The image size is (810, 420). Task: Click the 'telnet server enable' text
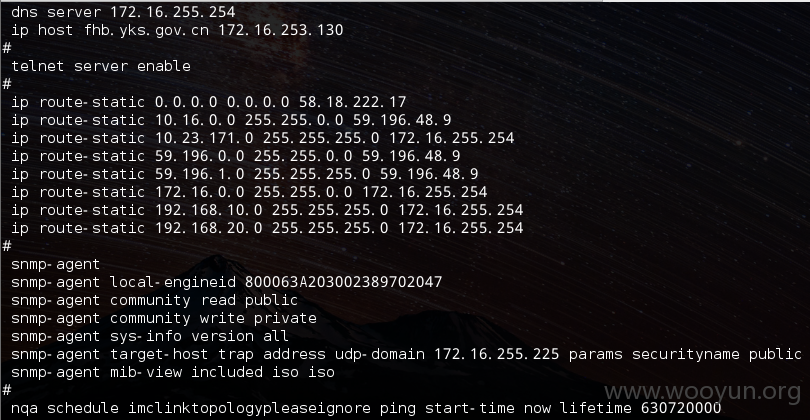[101, 66]
